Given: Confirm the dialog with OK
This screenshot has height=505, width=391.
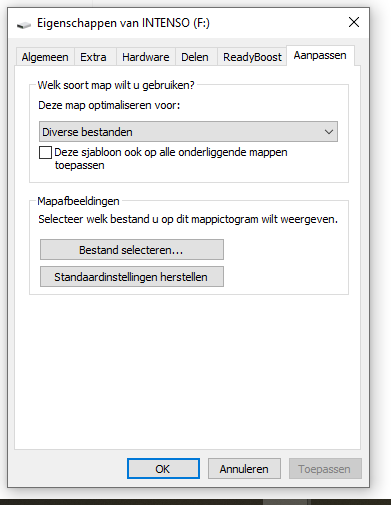Looking at the screenshot, I should [163, 469].
